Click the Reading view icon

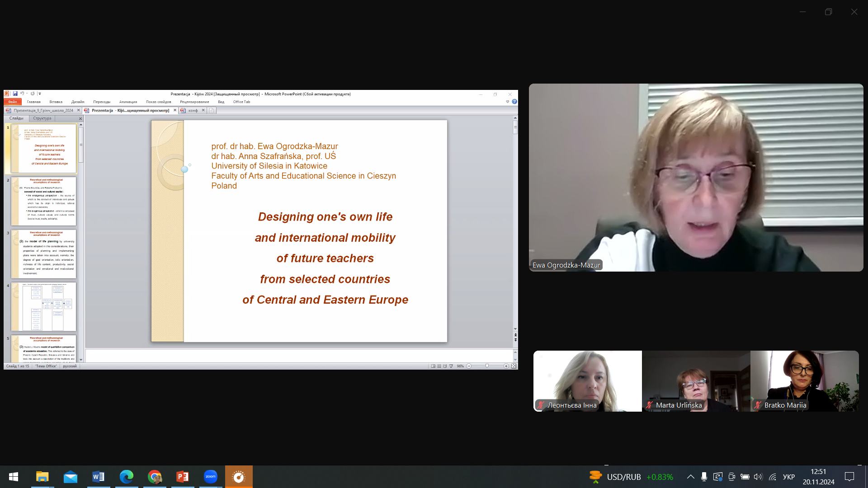[445, 366]
